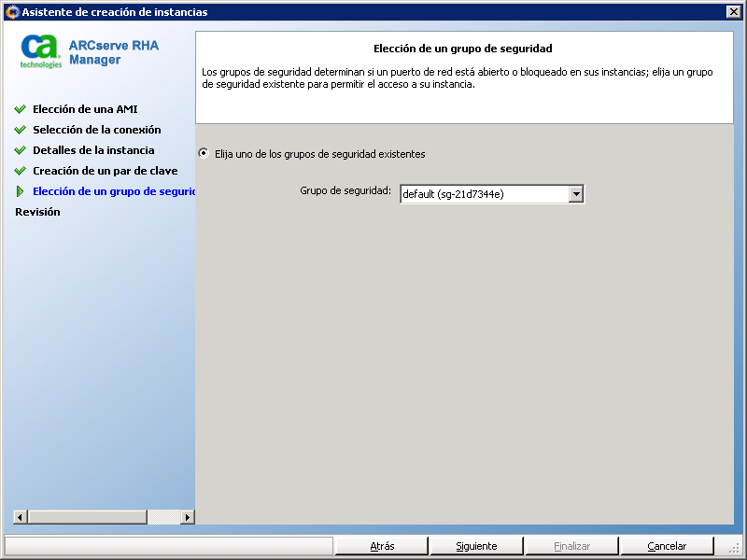Enable Elija uno de los grupos de seguridad existentes
Screen dimensions: 747x560
[x=204, y=153]
